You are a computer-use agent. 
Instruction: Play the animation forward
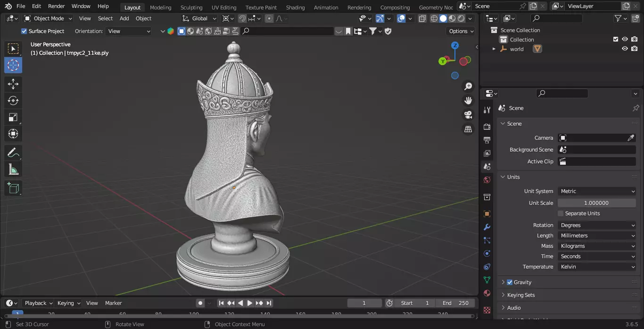coord(250,303)
